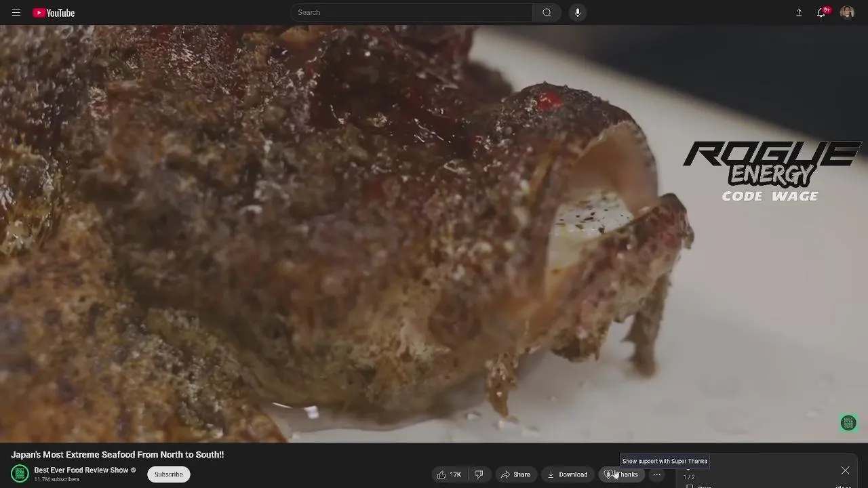
Task: Go to YouTube home via logo
Action: click(54, 13)
